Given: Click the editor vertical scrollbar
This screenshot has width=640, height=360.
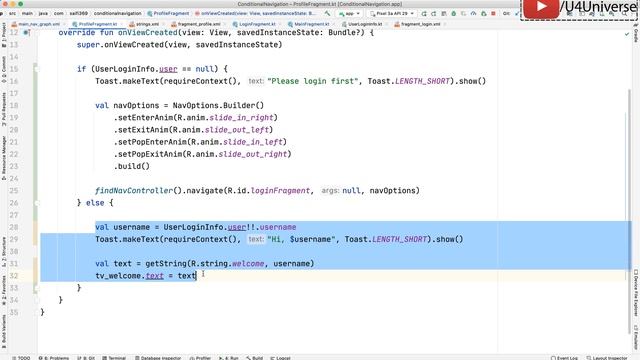Looking at the screenshot, I should [x=629, y=210].
